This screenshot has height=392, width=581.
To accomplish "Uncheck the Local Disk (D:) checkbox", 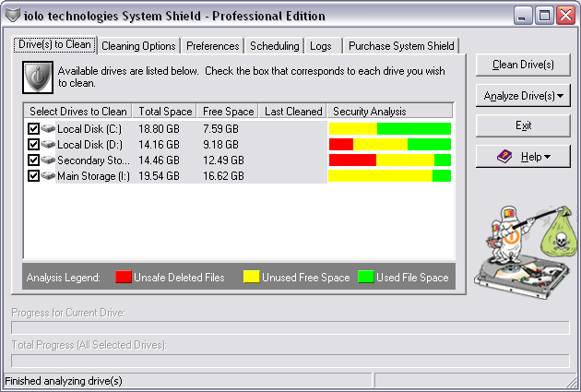I will pyautogui.click(x=33, y=144).
